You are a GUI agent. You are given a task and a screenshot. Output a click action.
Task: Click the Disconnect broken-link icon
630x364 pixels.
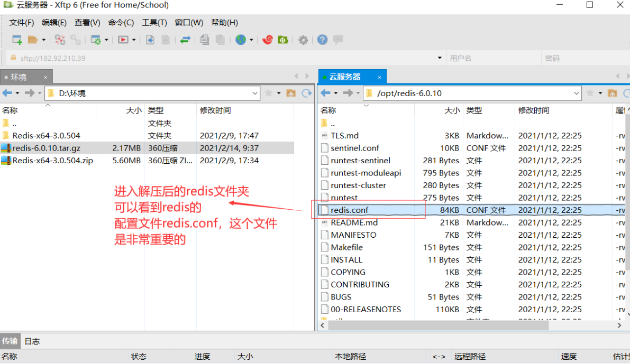(60, 40)
